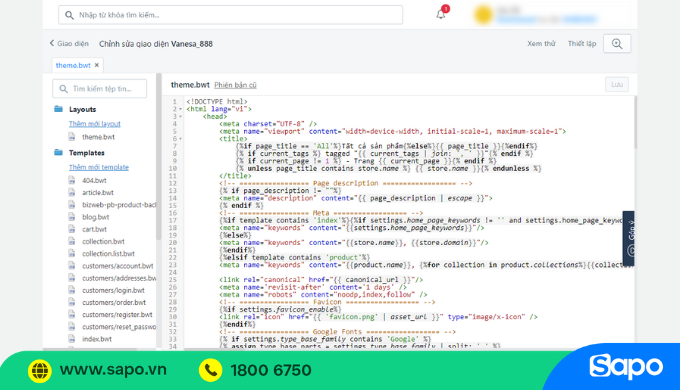
Task: Open blog.bwt template file
Action: coord(95,216)
